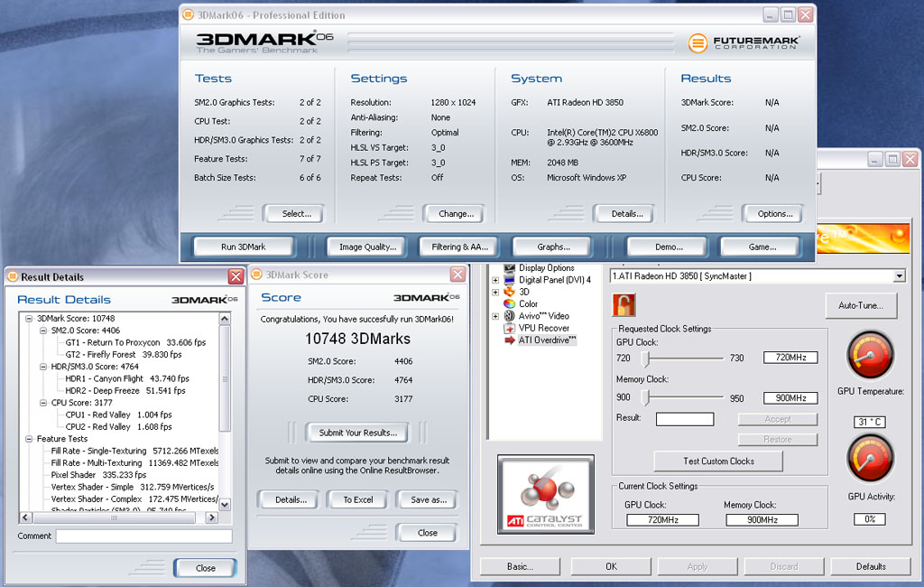Click the GPU Clock slider handle

[x=646, y=359]
